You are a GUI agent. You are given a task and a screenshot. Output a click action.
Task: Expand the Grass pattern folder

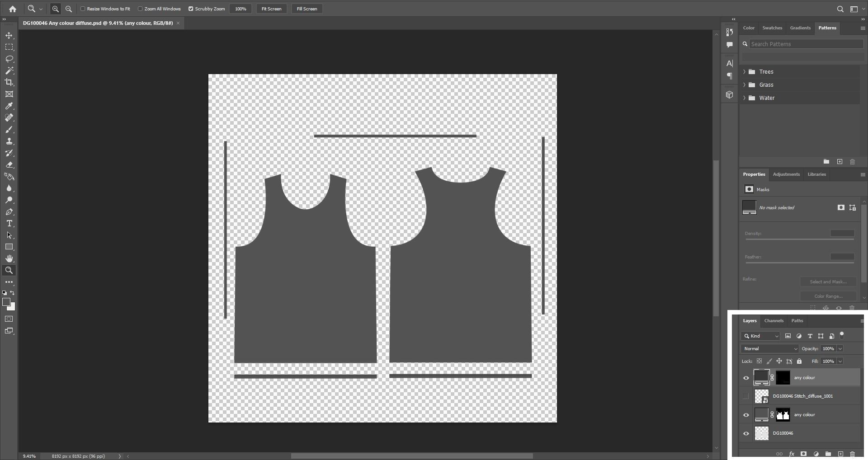click(744, 85)
